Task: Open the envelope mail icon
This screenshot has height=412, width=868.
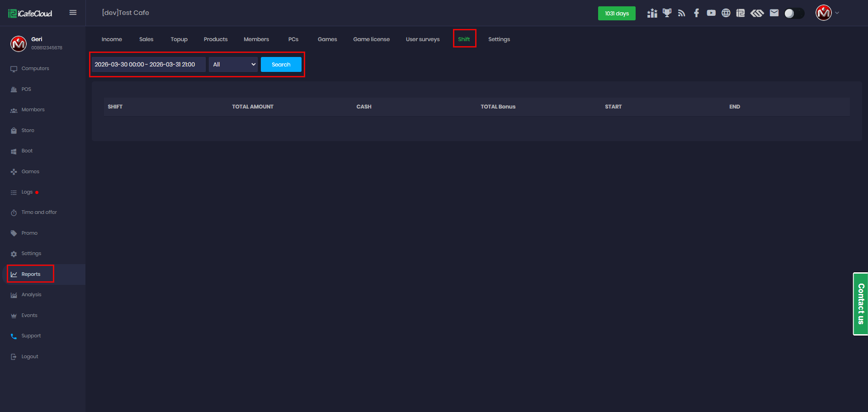Action: click(x=774, y=13)
